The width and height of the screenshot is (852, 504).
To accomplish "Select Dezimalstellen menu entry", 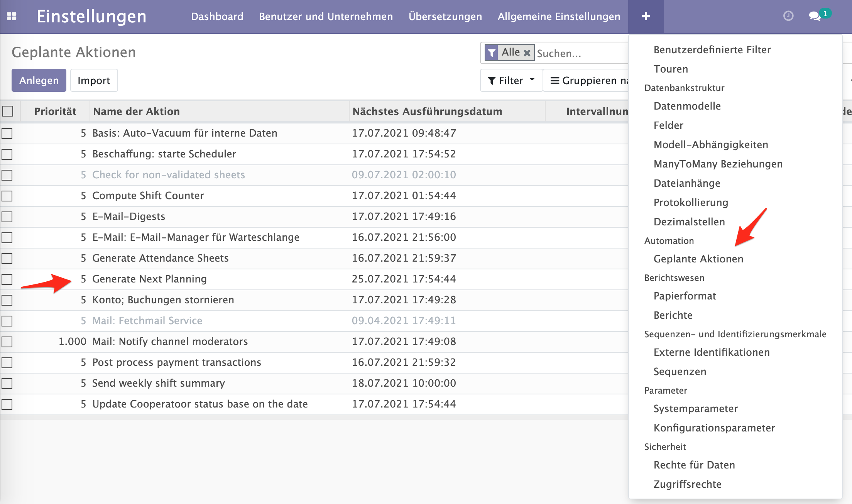I will coord(689,222).
